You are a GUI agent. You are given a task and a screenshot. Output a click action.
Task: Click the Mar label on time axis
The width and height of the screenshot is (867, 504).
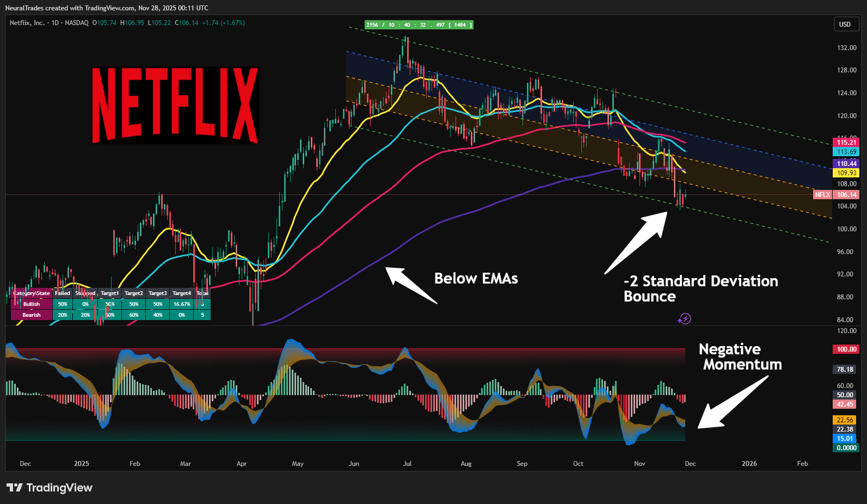pos(186,464)
